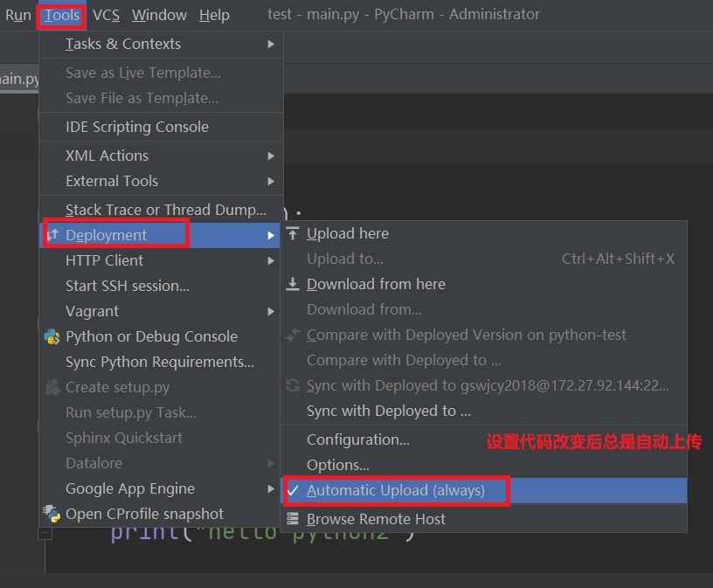Open the Help menu
The image size is (713, 588).
pos(214,15)
